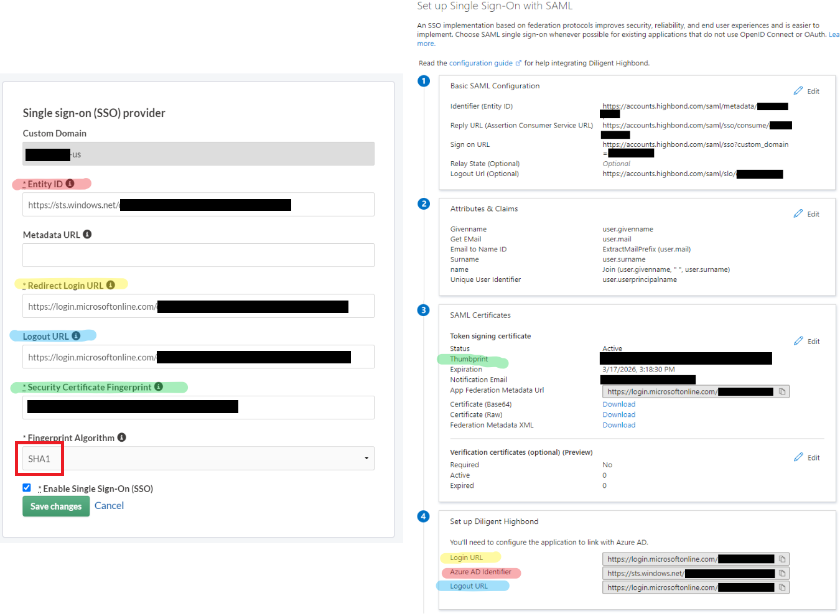Copy the Login URL value
The width and height of the screenshot is (840, 616).
click(782, 559)
